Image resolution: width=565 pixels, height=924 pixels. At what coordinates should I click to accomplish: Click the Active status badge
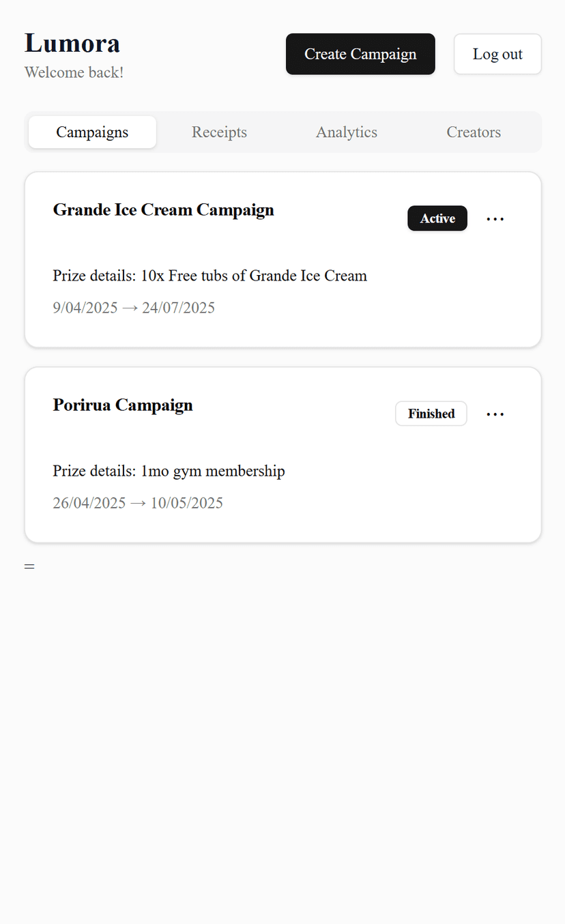click(x=437, y=218)
